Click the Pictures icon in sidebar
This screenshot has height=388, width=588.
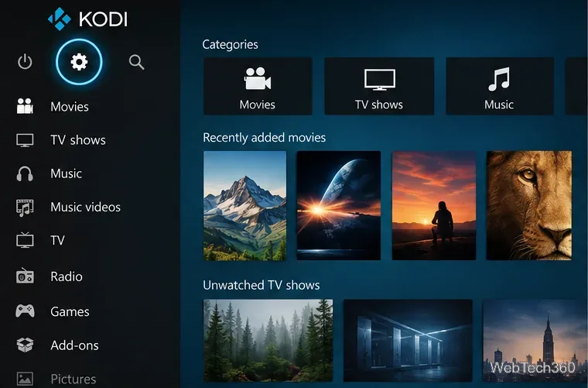pos(25,378)
